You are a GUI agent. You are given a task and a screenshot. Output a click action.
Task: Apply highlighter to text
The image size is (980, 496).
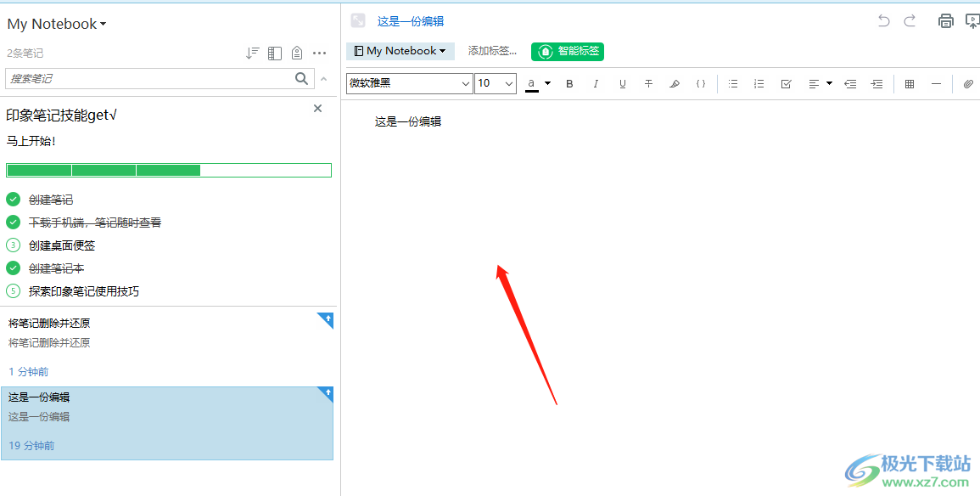coord(675,84)
